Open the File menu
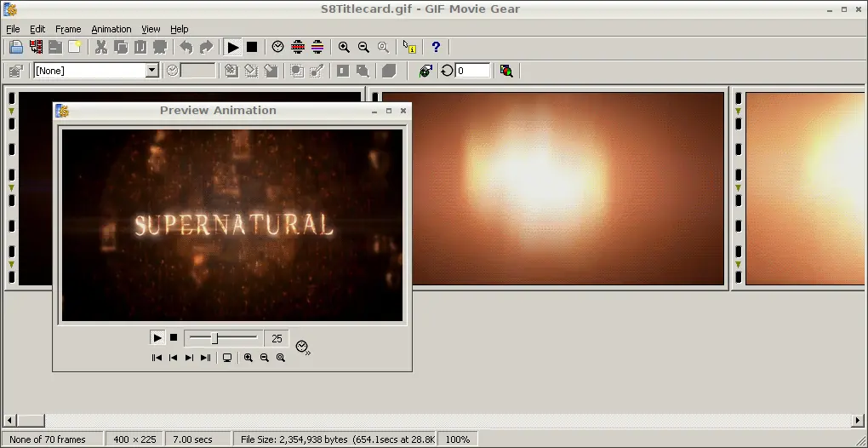 coord(13,29)
